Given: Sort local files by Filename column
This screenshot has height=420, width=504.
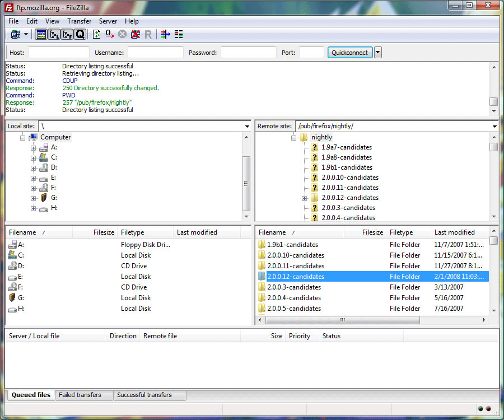Looking at the screenshot, I should (39, 232).
